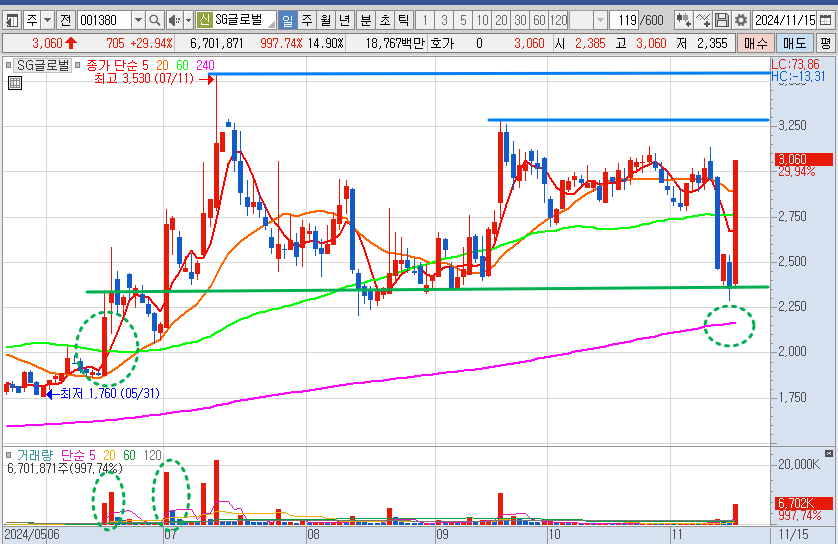This screenshot has height=544, width=838.
Task: Click the panel layout icon at toolbar start
Action: (x=11, y=21)
